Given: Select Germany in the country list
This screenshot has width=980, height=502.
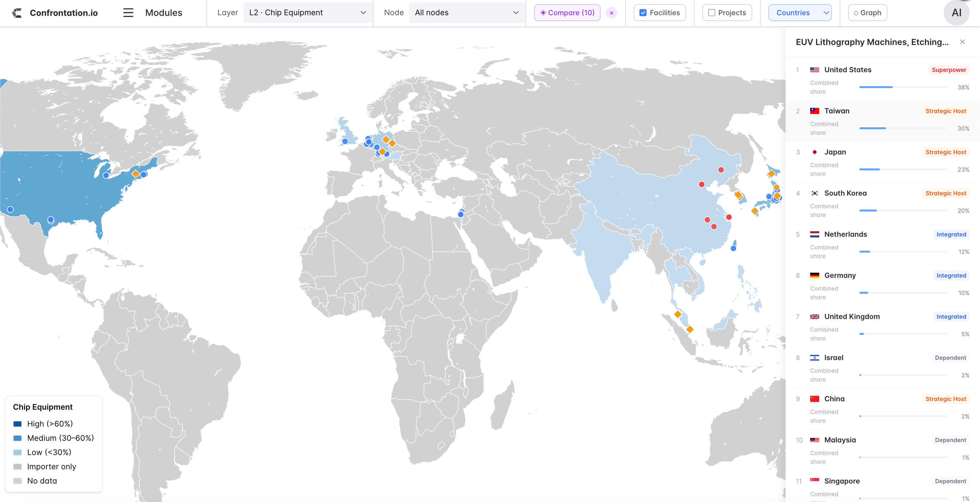Looking at the screenshot, I should pos(882,285).
